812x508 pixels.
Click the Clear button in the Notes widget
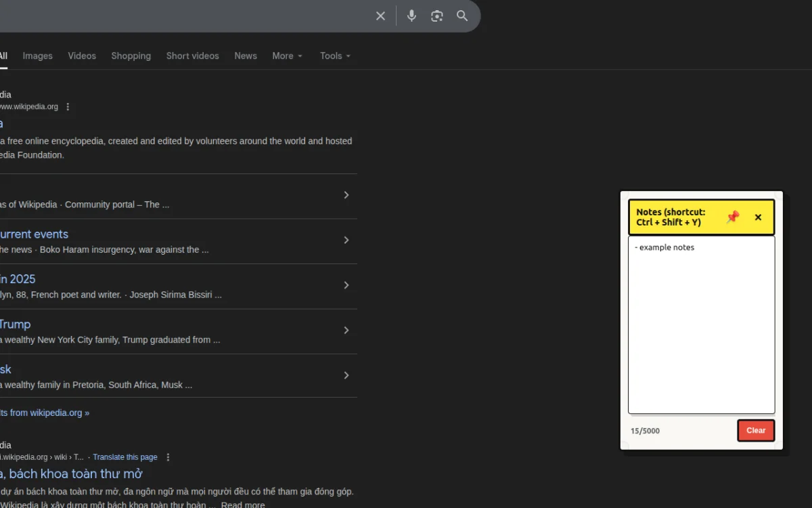pos(756,430)
